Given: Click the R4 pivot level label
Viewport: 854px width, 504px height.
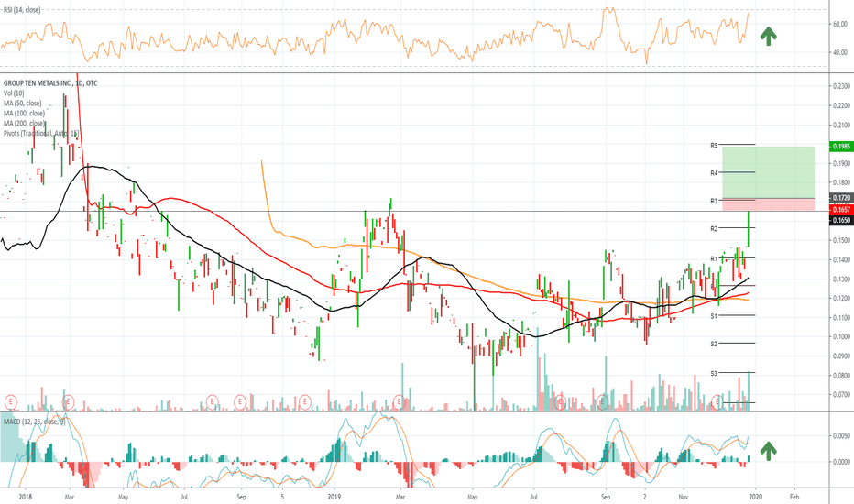Looking at the screenshot, I should click(714, 173).
